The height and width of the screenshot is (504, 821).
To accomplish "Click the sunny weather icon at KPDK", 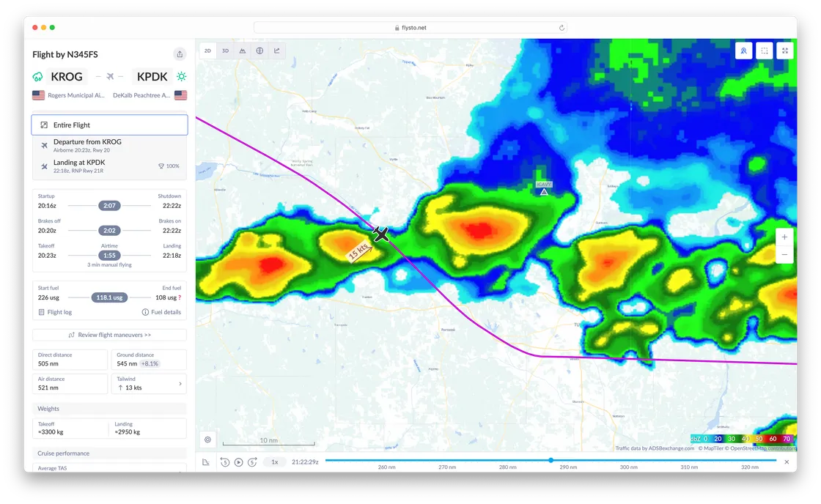I will point(181,76).
